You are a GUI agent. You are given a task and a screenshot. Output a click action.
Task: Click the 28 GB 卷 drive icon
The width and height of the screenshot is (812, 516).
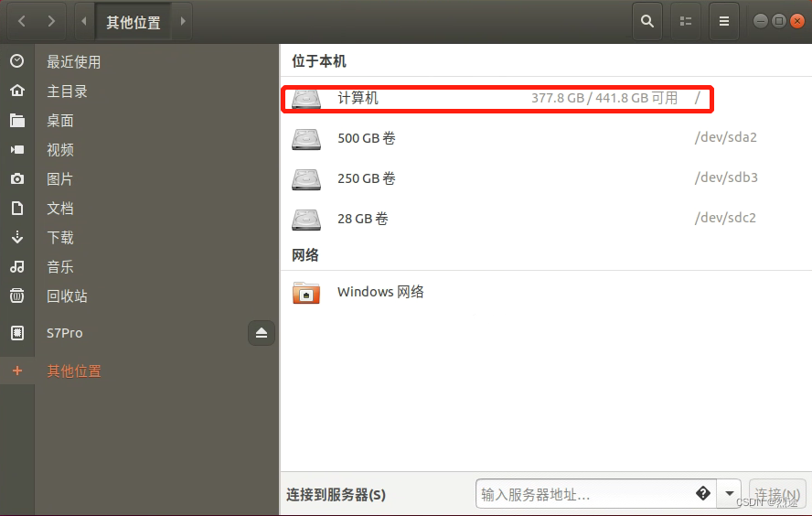tap(306, 220)
